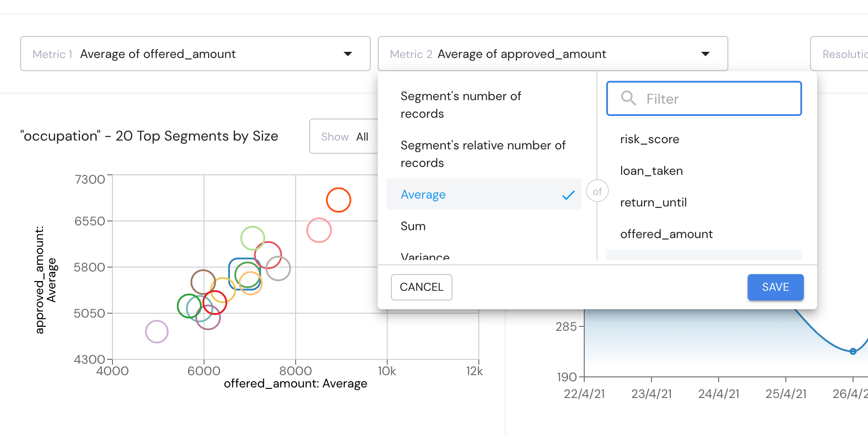The image size is (868, 434).
Task: Click the data point on the line chart
Action: click(853, 351)
